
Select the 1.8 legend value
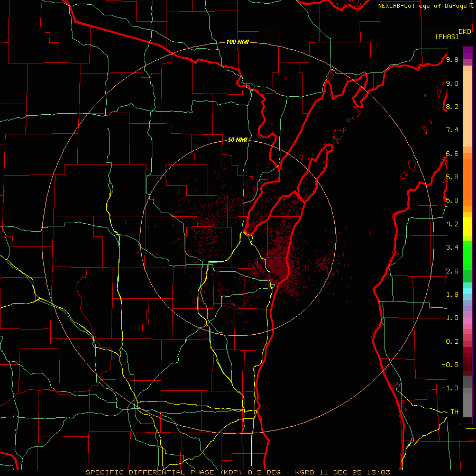pos(452,295)
